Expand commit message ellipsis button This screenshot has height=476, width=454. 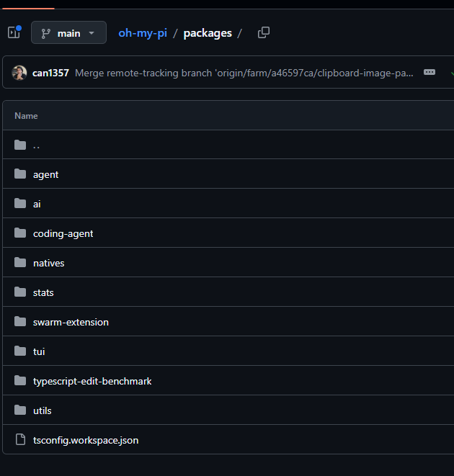pyautogui.click(x=429, y=72)
